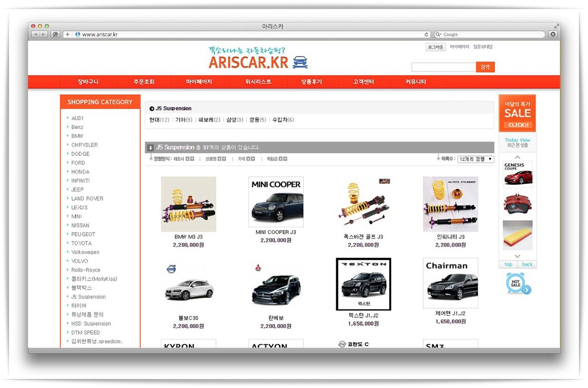Reload the page with the refresh icon
Viewport: 588px width, 388px height.
point(427,34)
